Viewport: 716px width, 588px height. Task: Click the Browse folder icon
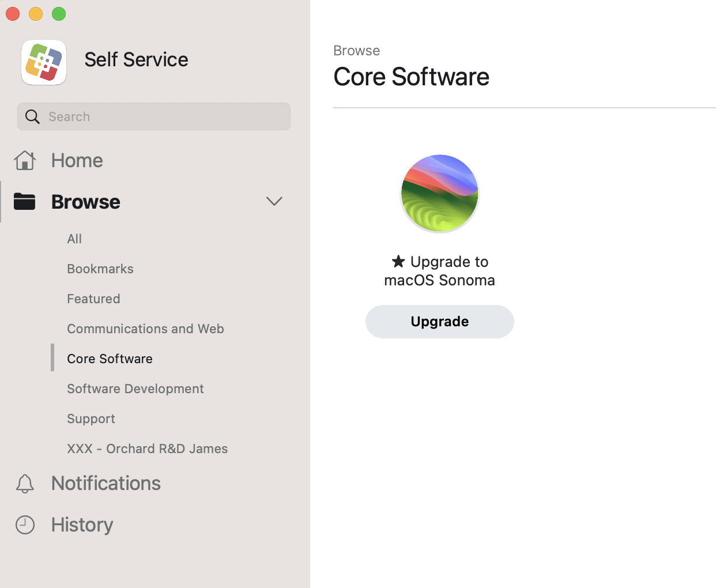[x=25, y=202]
